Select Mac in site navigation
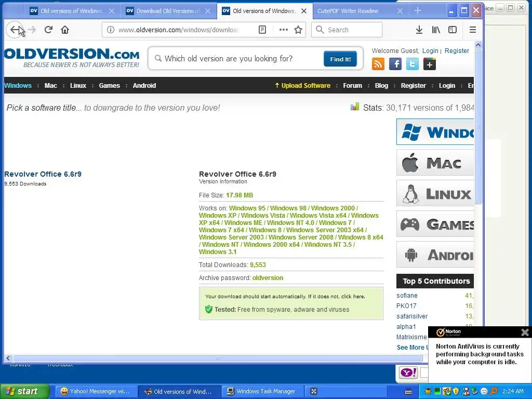 [x=50, y=86]
